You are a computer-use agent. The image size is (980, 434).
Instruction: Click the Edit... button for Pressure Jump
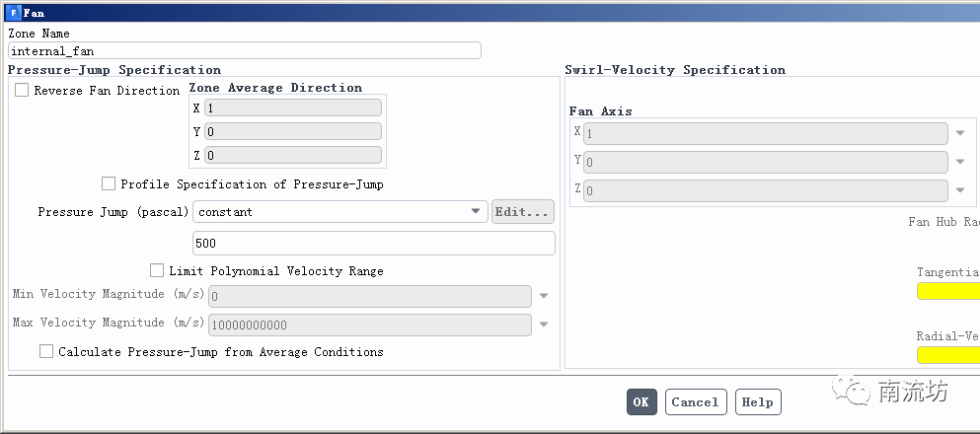(x=523, y=212)
